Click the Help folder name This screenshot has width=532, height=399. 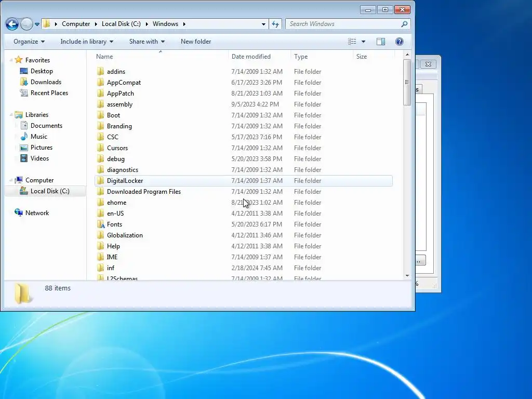click(113, 246)
